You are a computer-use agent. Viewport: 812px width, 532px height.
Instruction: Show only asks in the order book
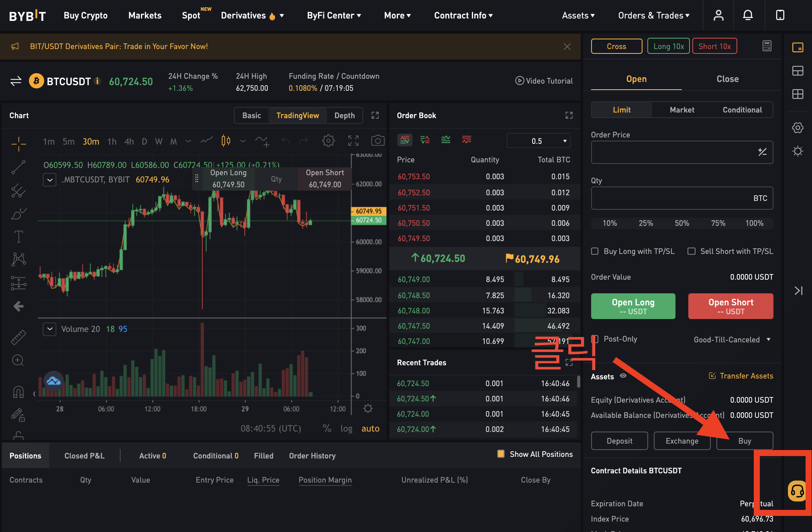point(467,140)
